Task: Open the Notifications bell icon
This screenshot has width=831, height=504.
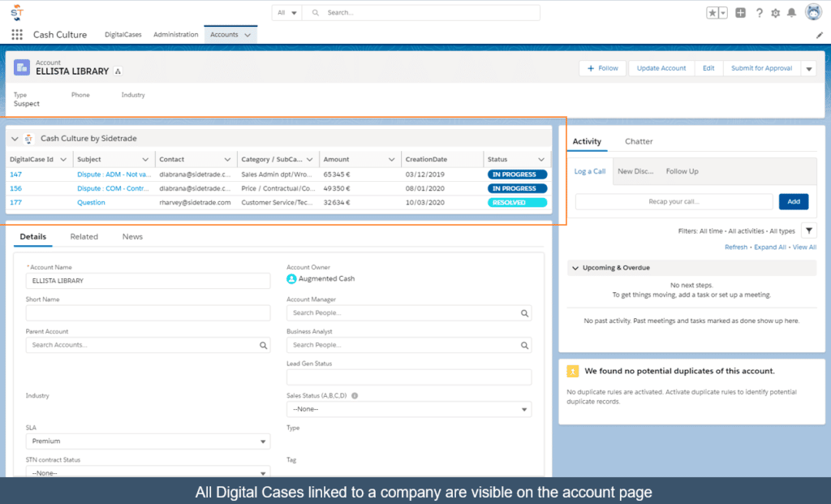Action: [791, 13]
